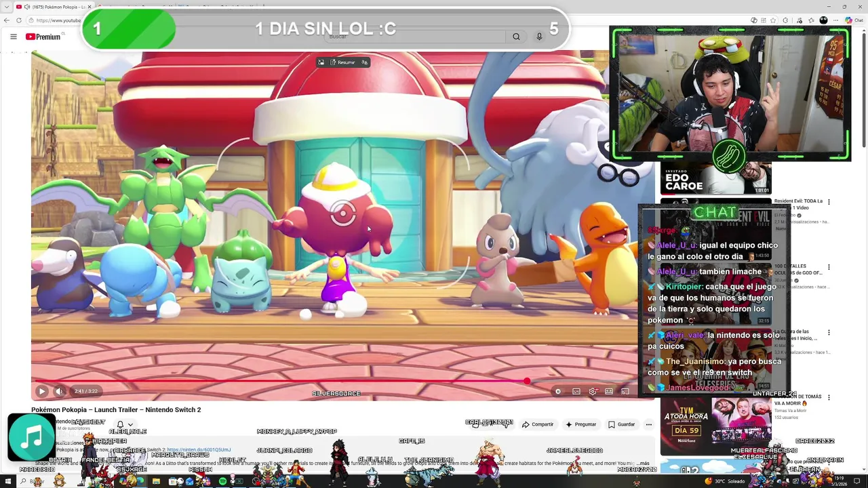Screen dimensions: 868x488
Task: Open the YouTube guide hamburger menu
Action: pos(14,37)
